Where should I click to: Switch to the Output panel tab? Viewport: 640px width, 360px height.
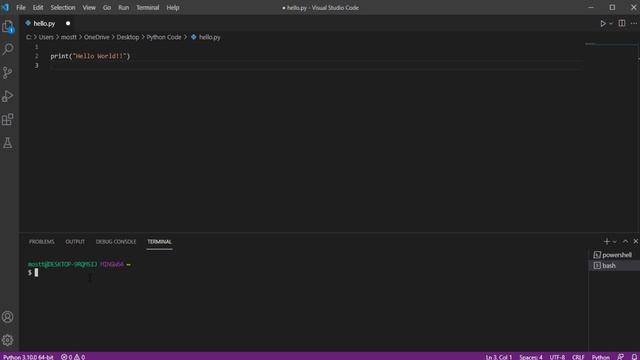75,242
